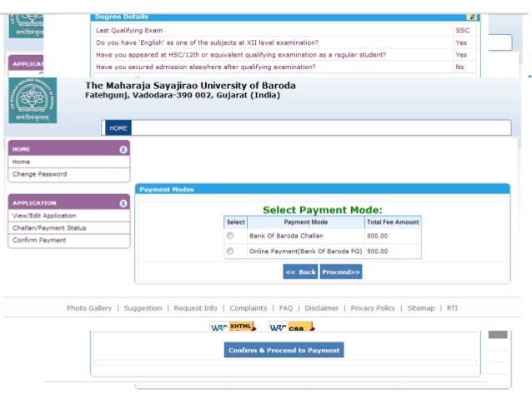Open the Disclaimer footer link

point(322,308)
